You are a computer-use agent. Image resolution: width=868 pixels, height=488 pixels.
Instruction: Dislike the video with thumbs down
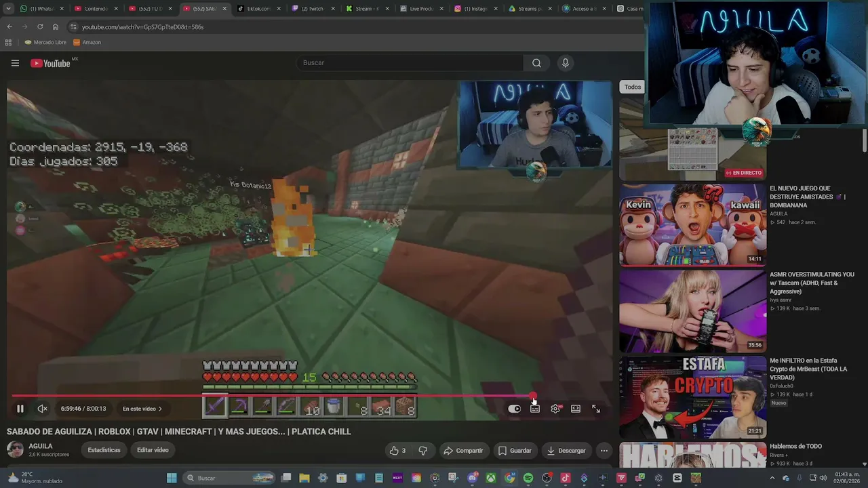click(x=423, y=451)
